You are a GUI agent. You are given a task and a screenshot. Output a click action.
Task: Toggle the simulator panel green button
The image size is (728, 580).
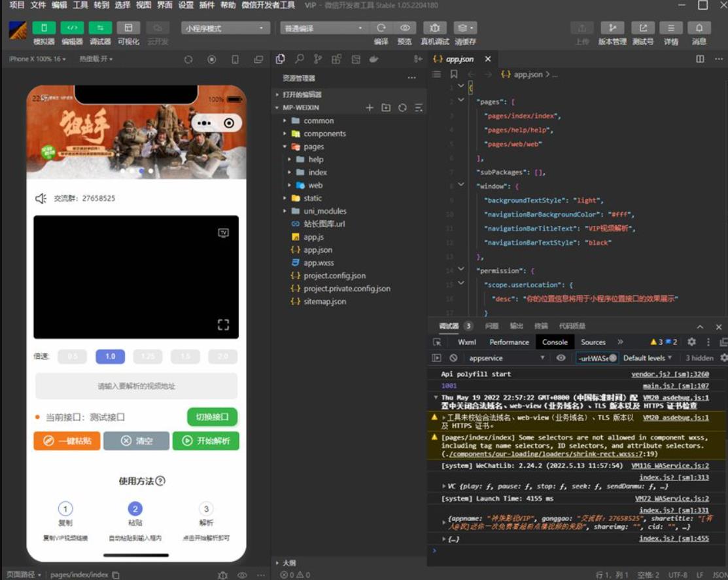pos(44,28)
